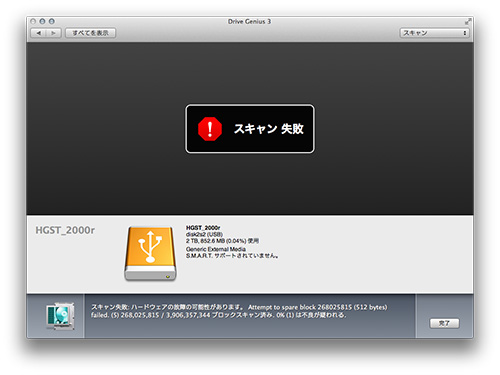Click the 完了 button
The width and height of the screenshot is (500, 375).
coord(444,323)
